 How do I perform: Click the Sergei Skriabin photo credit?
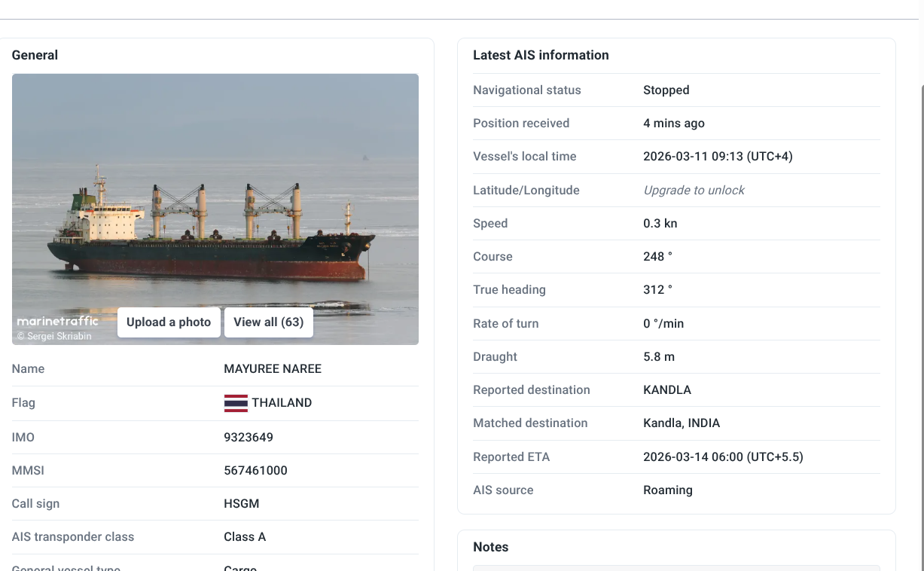54,336
